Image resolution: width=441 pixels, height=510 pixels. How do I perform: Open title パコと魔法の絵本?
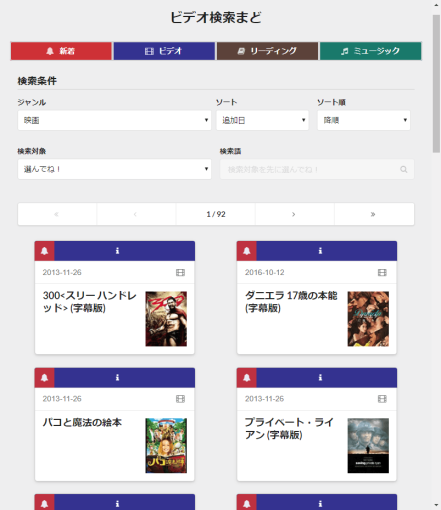coord(82,423)
